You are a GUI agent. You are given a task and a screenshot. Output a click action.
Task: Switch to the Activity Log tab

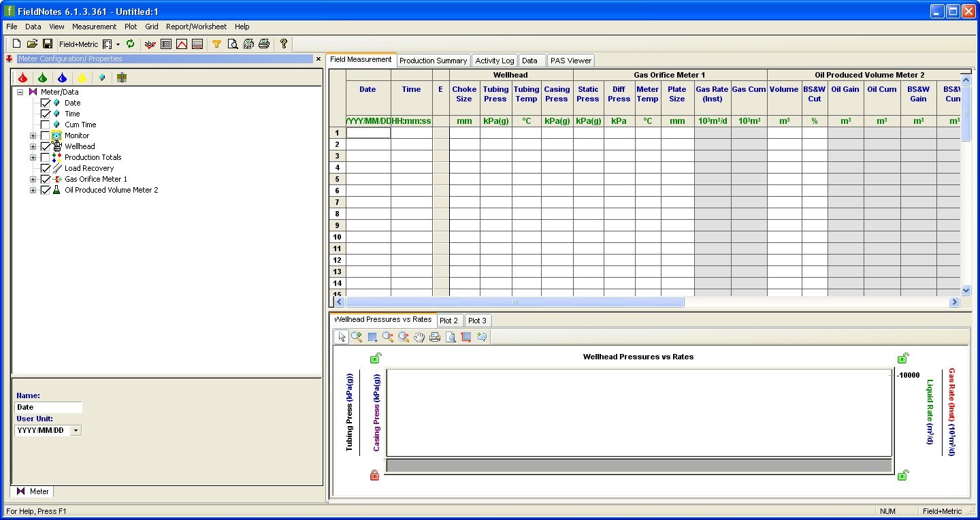point(495,61)
